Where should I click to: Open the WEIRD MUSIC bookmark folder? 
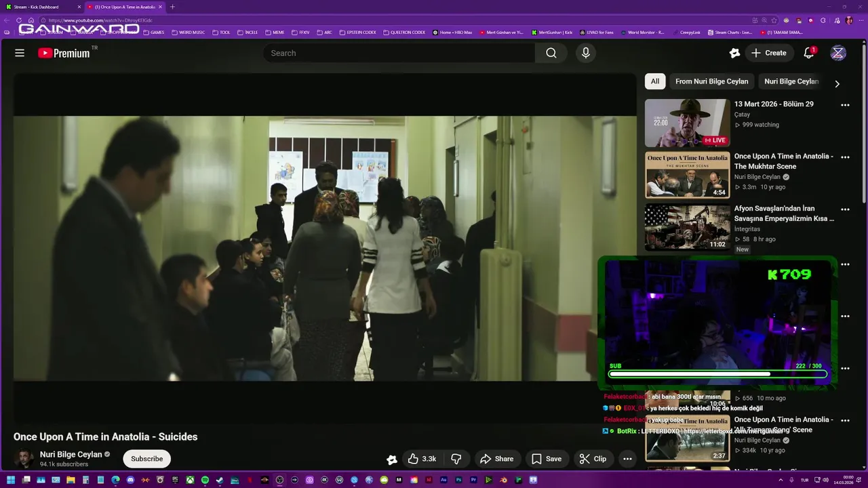[x=189, y=33]
